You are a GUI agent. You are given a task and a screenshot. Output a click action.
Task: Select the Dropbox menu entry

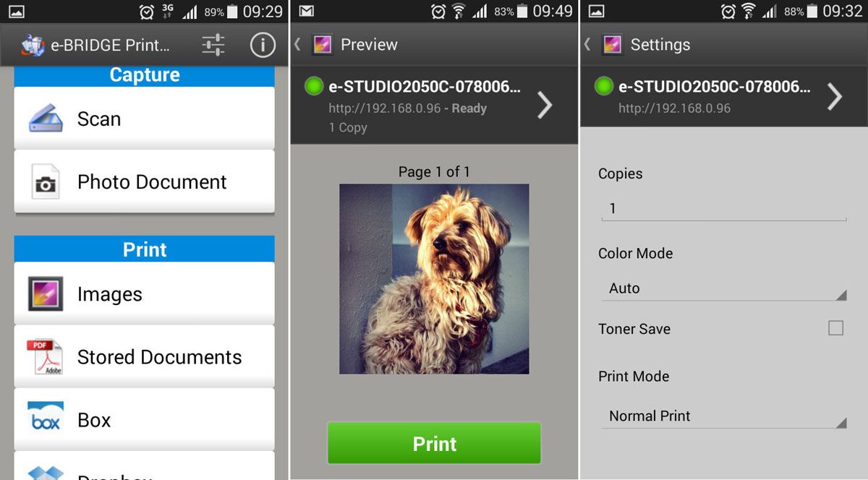point(144,466)
